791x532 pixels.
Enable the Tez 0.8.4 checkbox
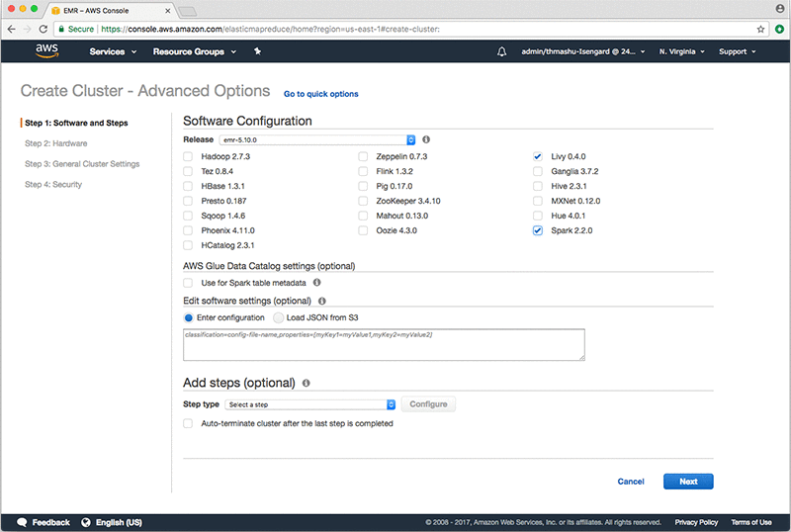(x=188, y=171)
